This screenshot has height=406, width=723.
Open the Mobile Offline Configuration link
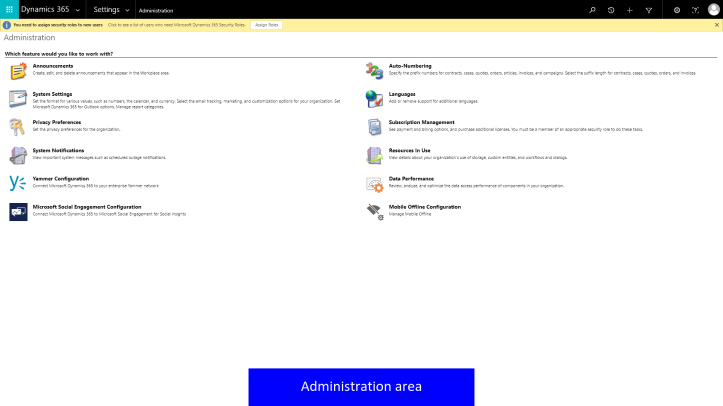[x=425, y=207]
